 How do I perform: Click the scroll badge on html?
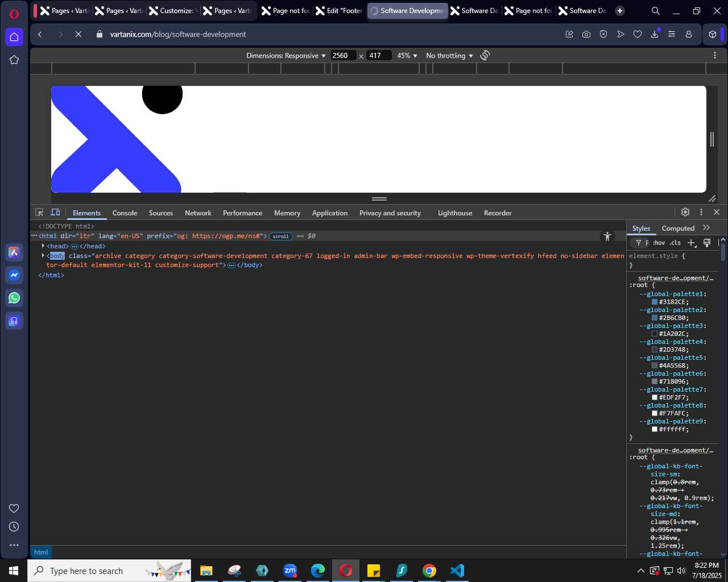click(x=281, y=236)
